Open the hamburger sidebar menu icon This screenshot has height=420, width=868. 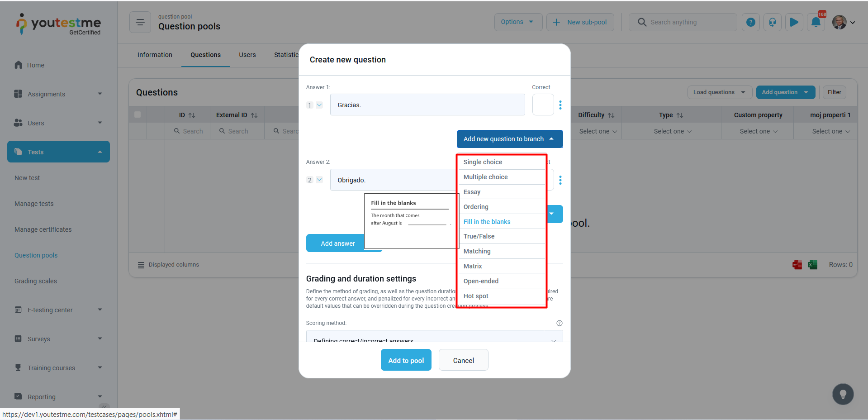pyautogui.click(x=140, y=22)
